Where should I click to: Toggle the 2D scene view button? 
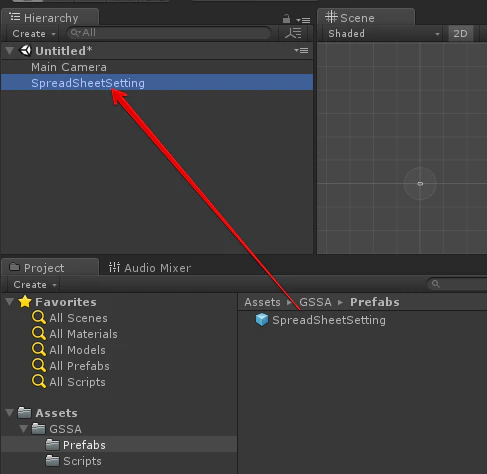click(x=460, y=33)
